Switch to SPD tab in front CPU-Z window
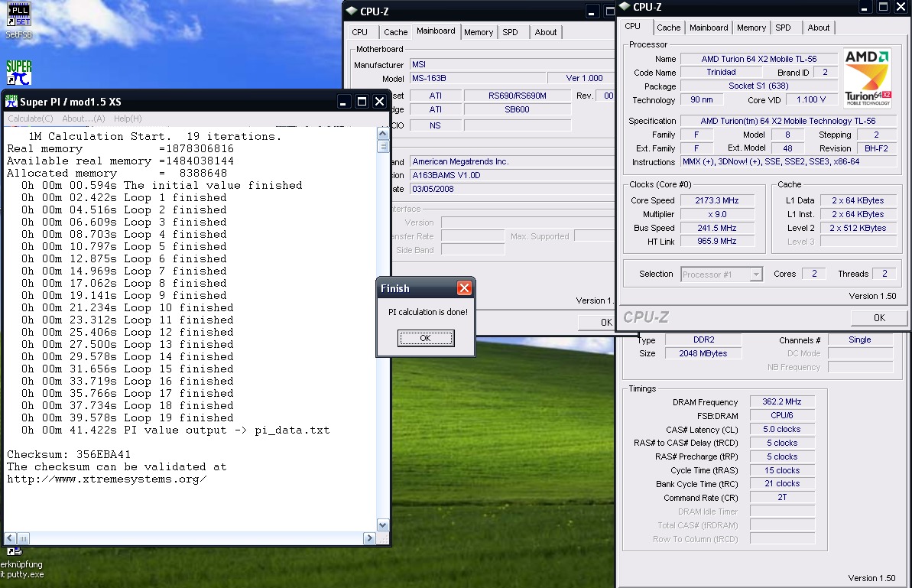 coord(783,28)
